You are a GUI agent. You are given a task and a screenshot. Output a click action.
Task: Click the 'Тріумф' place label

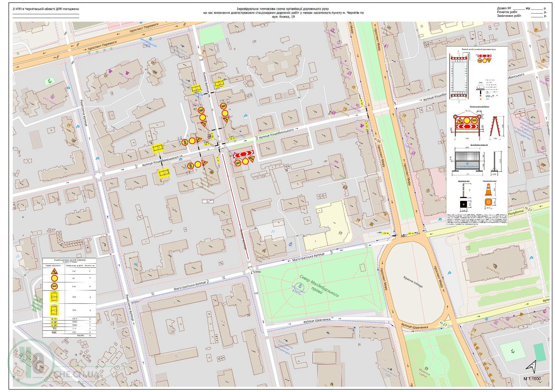359,131
